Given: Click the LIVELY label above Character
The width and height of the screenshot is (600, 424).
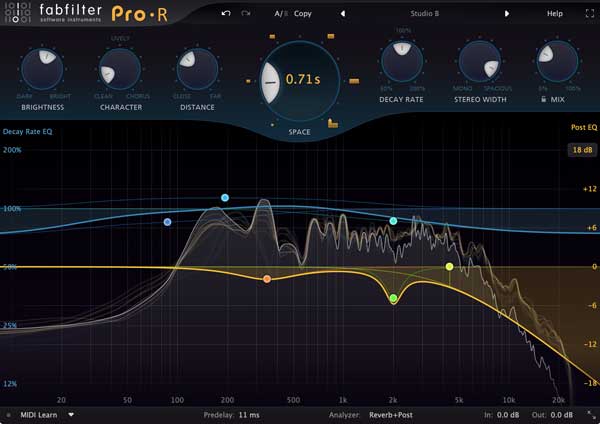Looking at the screenshot, I should pyautogui.click(x=120, y=38).
